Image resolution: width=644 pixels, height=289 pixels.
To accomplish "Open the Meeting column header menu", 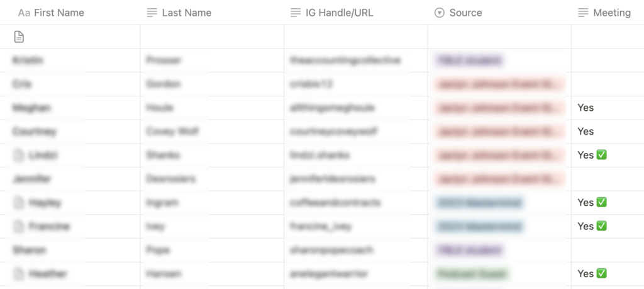I will pos(611,13).
